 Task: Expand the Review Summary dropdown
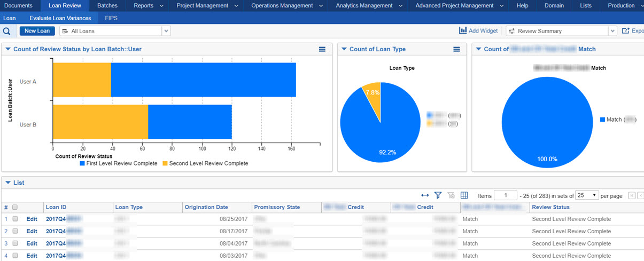pos(612,31)
